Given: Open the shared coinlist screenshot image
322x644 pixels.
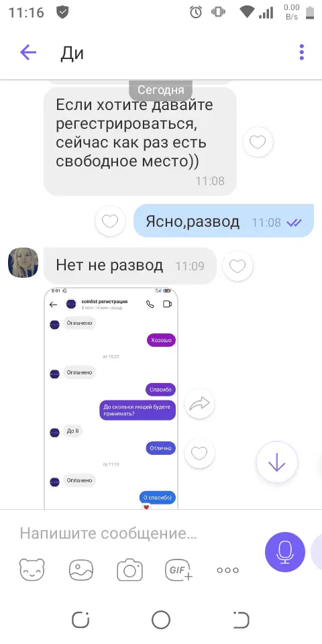Looking at the screenshot, I should pyautogui.click(x=111, y=398).
